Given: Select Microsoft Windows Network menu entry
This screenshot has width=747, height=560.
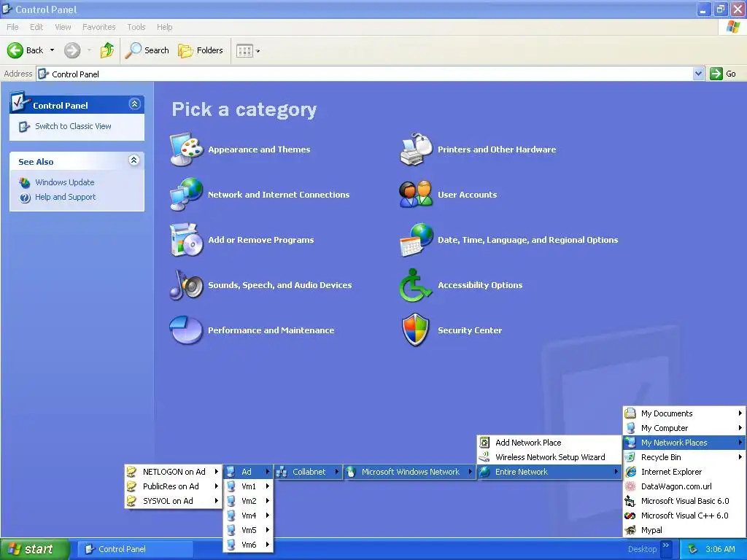Looking at the screenshot, I should click(409, 472).
